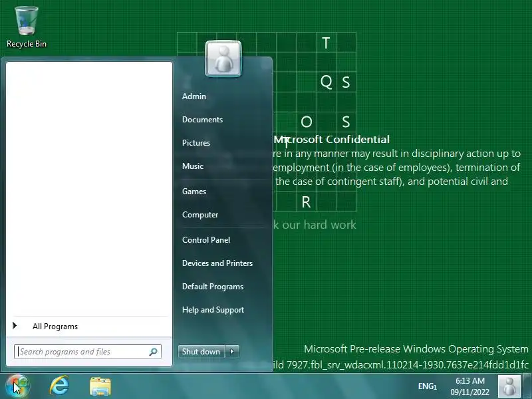
Task: Open Windows Explorer from the taskbar
Action: (x=100, y=386)
